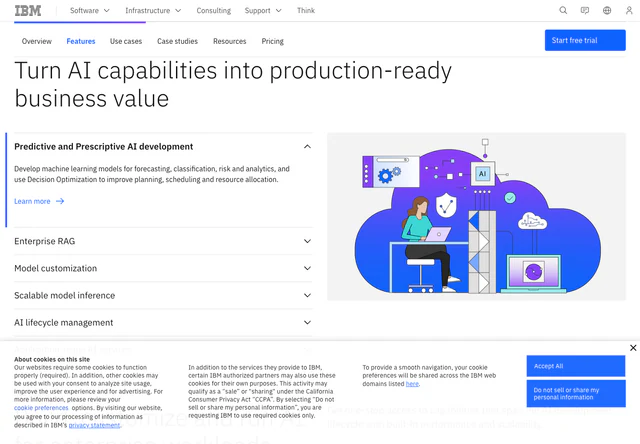
Task: Open the privacy statement link
Action: [94, 425]
